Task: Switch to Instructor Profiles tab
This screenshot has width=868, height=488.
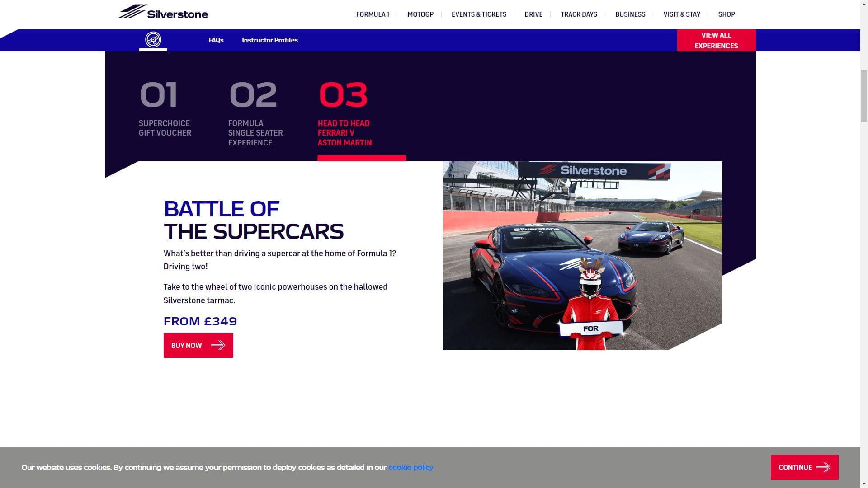Action: coord(270,40)
